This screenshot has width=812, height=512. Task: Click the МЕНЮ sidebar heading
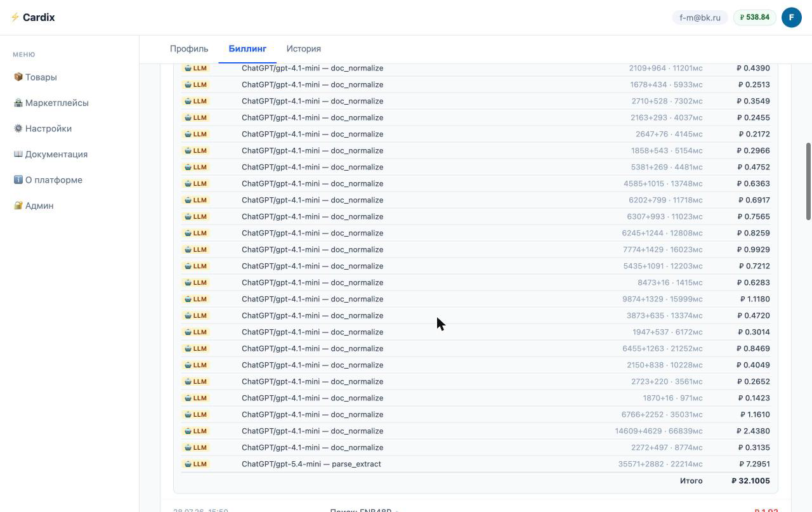pyautogui.click(x=24, y=55)
